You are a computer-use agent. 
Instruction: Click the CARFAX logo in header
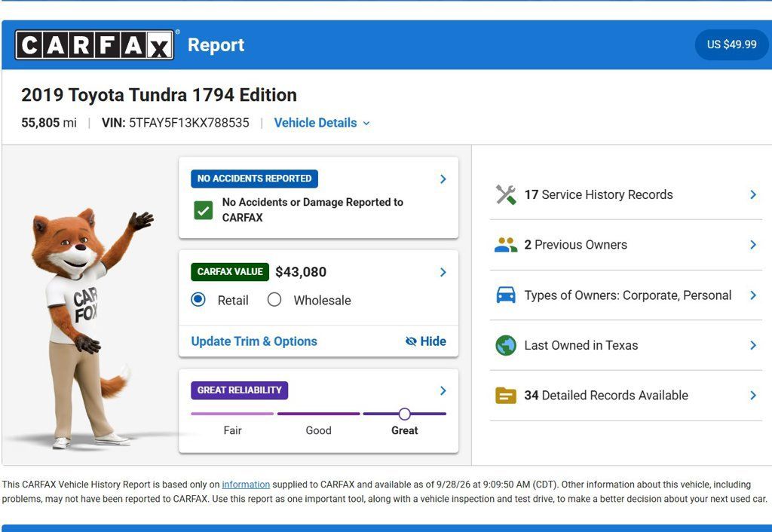94,44
